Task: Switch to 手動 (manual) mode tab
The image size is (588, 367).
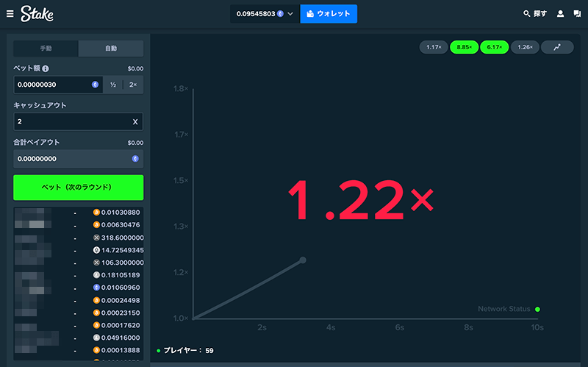Action: 46,49
